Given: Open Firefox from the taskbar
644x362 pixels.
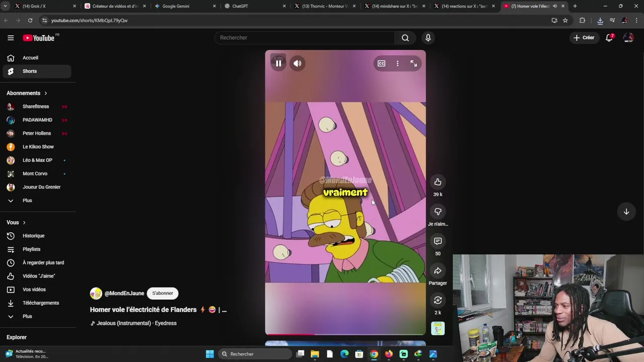Looking at the screenshot, I should point(389,354).
